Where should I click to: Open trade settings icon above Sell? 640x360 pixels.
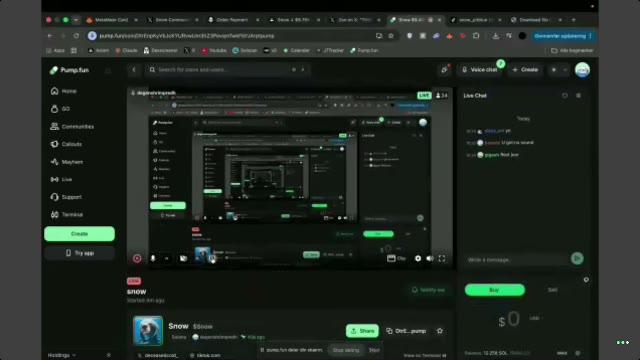pyautogui.click(x=586, y=280)
